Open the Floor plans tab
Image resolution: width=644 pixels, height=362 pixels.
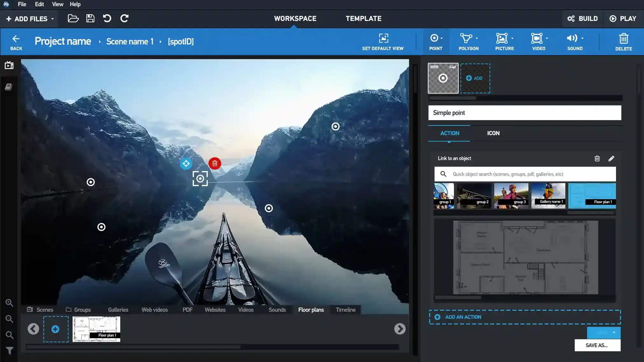tap(311, 310)
